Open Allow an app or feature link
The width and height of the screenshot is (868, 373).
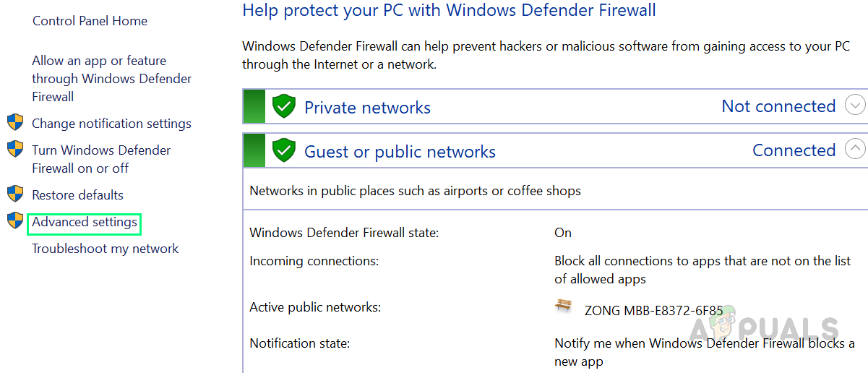tap(111, 79)
